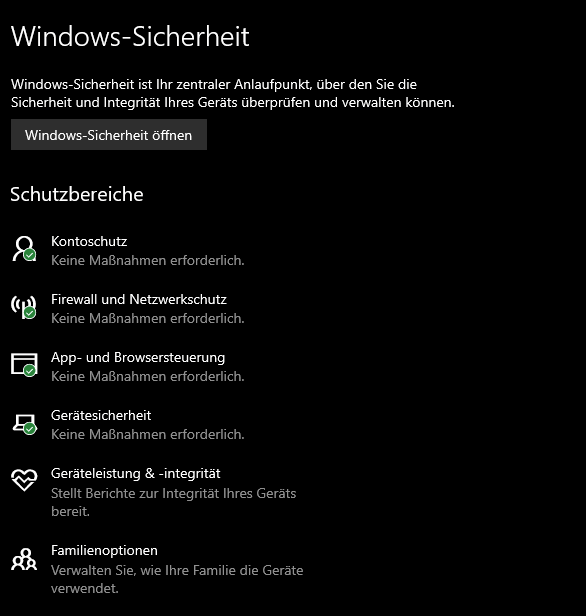The width and height of the screenshot is (586, 616).
Task: Click the heart icon for Geräteleistung
Action: point(24,480)
